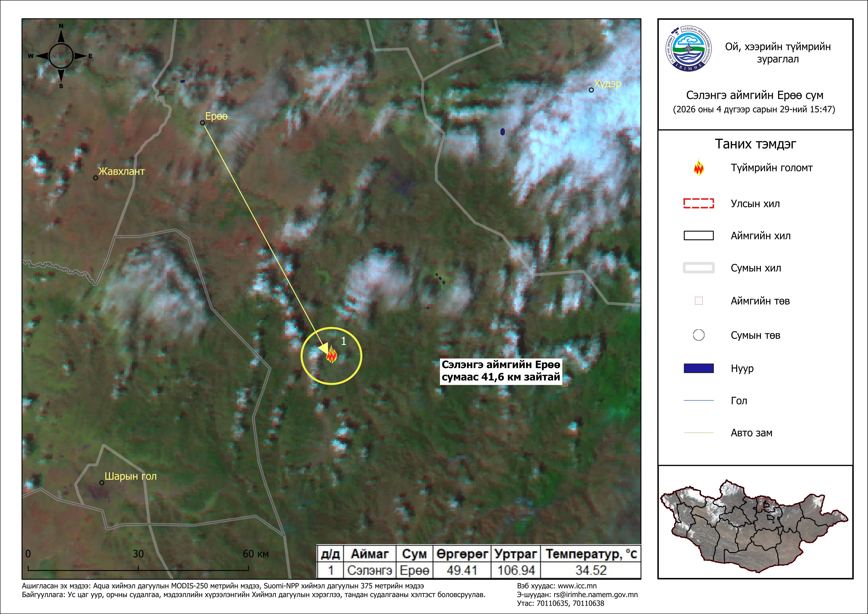The image size is (868, 614).
Task: Click the temperature value 34.52 in table
Action: coord(591,570)
